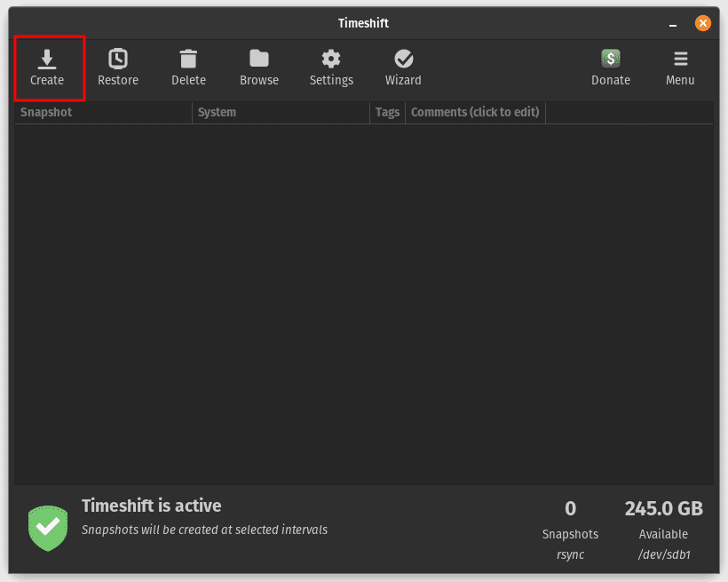728x582 pixels.
Task: Click the '/dev/sdb1' device label
Action: pos(664,554)
